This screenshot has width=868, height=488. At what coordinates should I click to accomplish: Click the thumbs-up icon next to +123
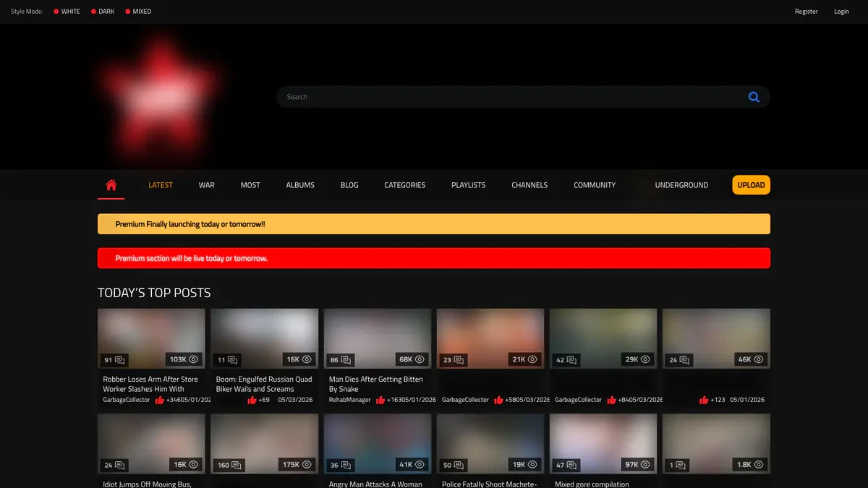pyautogui.click(x=704, y=400)
